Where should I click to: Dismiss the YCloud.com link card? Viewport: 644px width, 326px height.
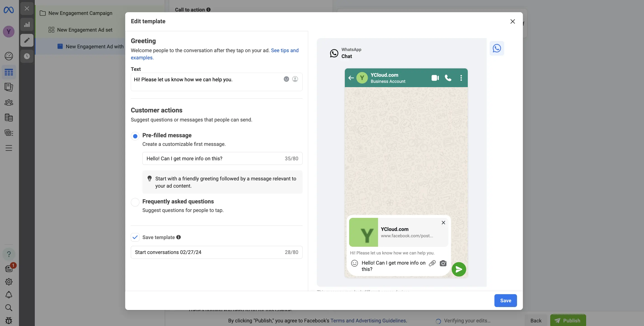tap(443, 223)
